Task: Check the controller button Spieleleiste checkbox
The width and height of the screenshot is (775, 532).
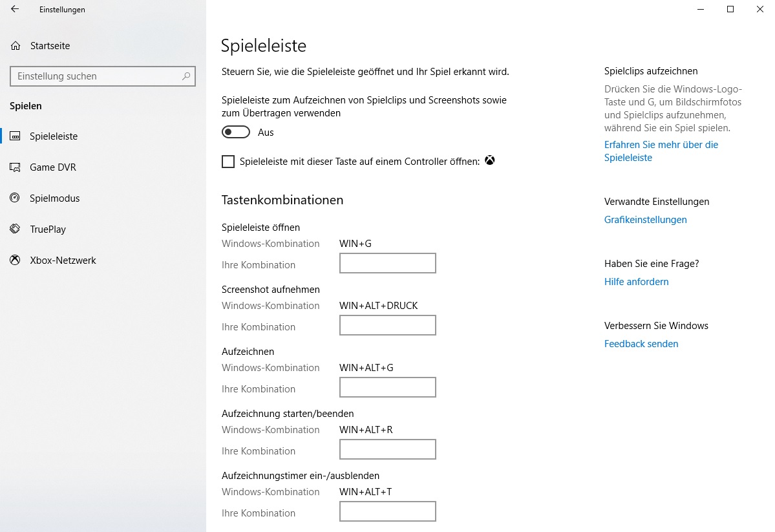Action: 228,162
